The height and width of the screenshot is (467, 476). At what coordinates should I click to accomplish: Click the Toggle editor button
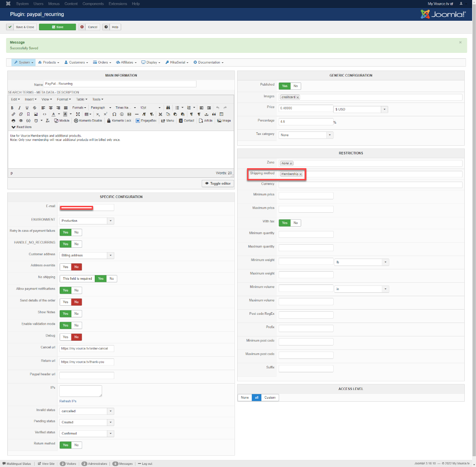[218, 184]
